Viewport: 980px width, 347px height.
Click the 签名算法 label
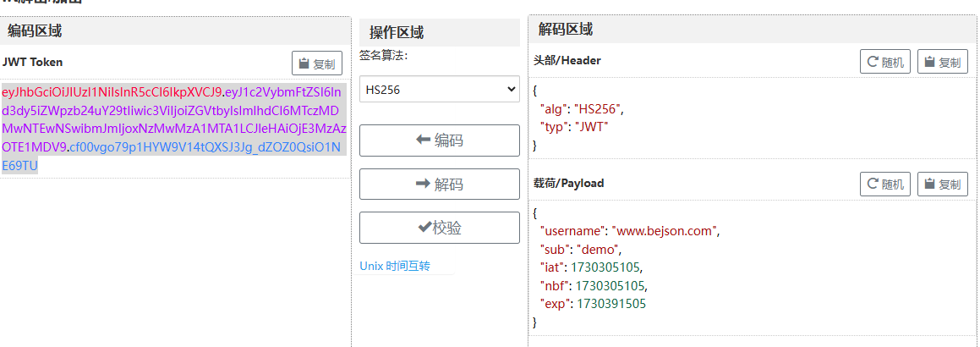[384, 56]
